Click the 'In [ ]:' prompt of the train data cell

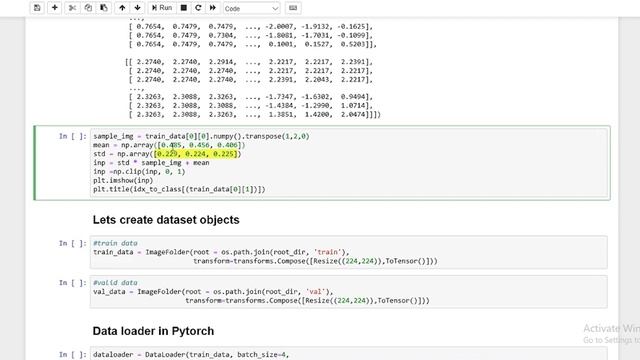click(73, 244)
